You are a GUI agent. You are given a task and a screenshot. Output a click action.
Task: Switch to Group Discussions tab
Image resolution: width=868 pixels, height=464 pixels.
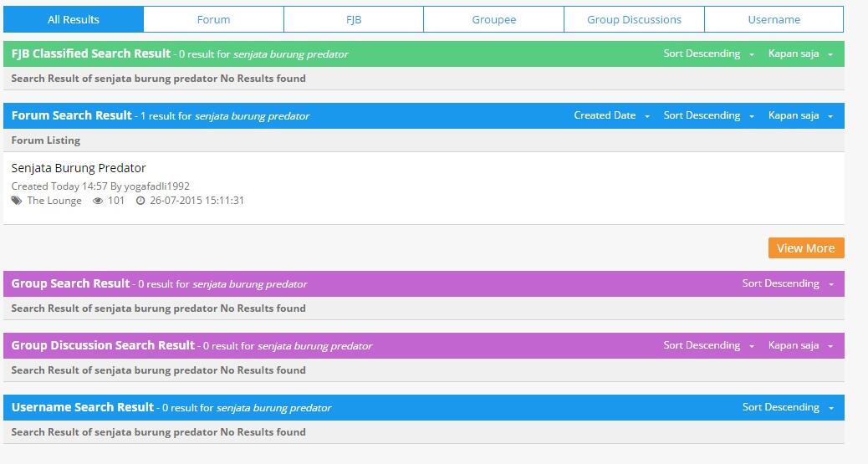click(x=635, y=19)
